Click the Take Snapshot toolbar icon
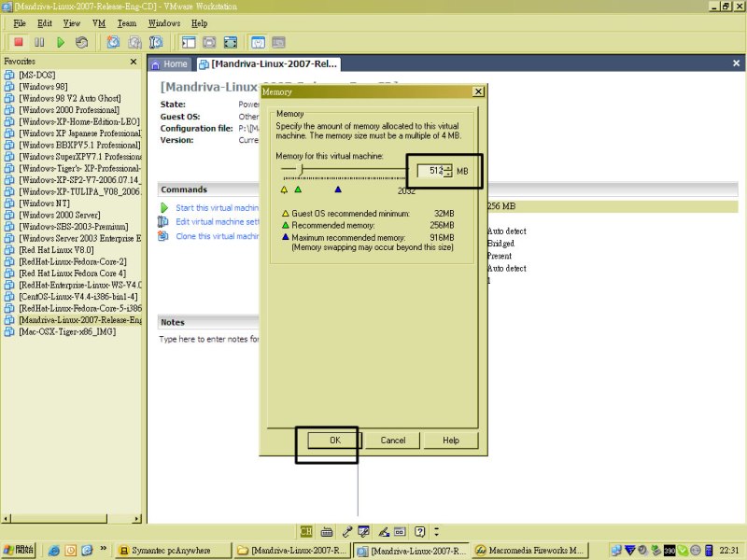747x560 pixels. coord(113,42)
